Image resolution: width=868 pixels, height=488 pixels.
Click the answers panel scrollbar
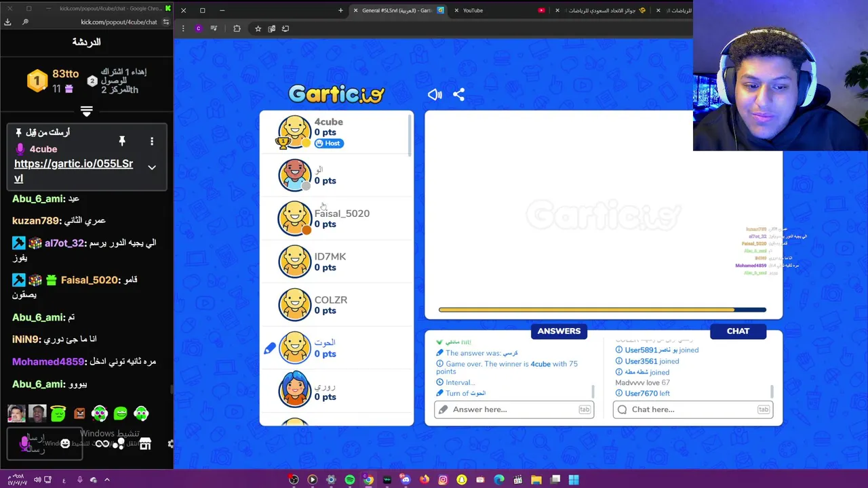(x=593, y=392)
